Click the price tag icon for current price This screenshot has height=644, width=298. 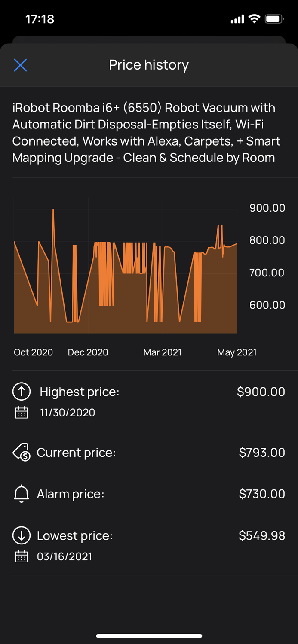coord(21,452)
